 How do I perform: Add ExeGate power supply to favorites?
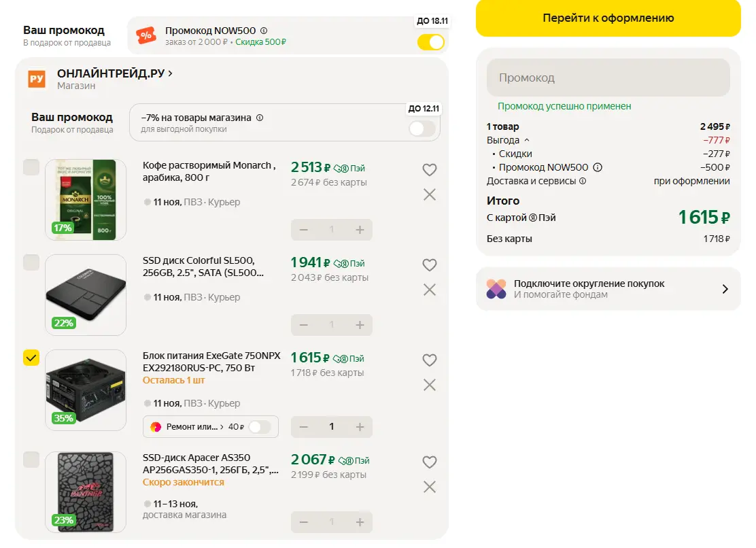coord(429,360)
